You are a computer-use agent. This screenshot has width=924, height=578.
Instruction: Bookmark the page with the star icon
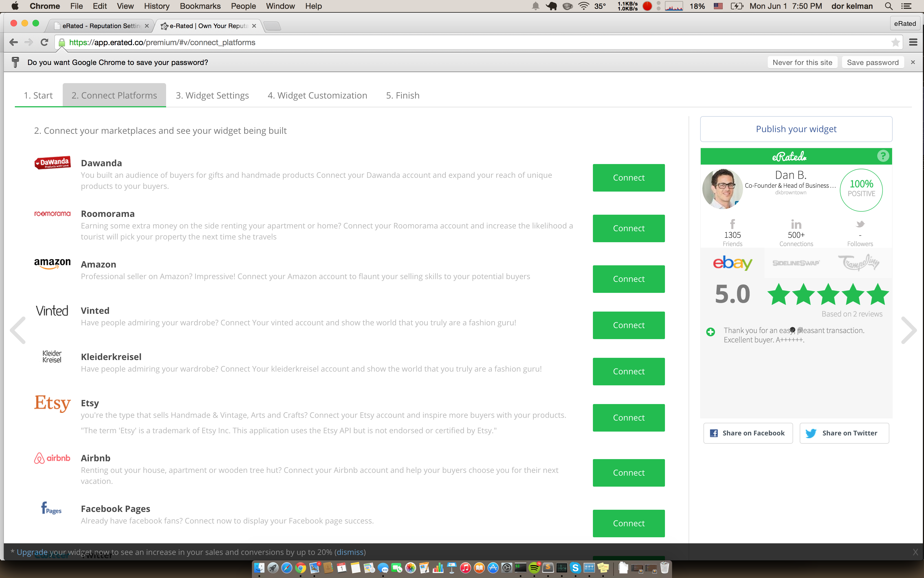(x=895, y=42)
